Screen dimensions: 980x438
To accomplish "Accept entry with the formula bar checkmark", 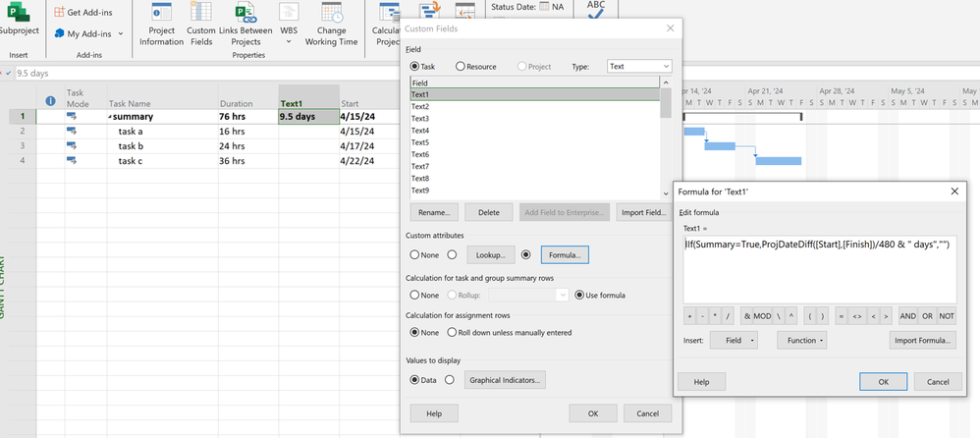I will (8, 73).
